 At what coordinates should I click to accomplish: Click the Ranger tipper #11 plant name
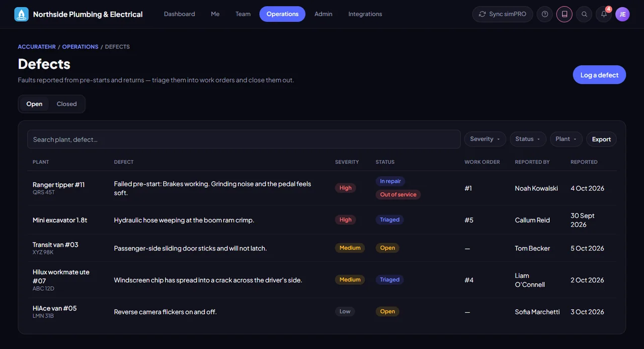coord(58,185)
